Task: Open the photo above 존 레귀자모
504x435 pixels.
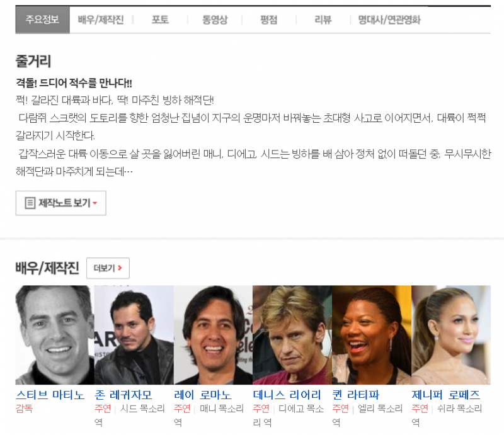Action: (x=134, y=335)
